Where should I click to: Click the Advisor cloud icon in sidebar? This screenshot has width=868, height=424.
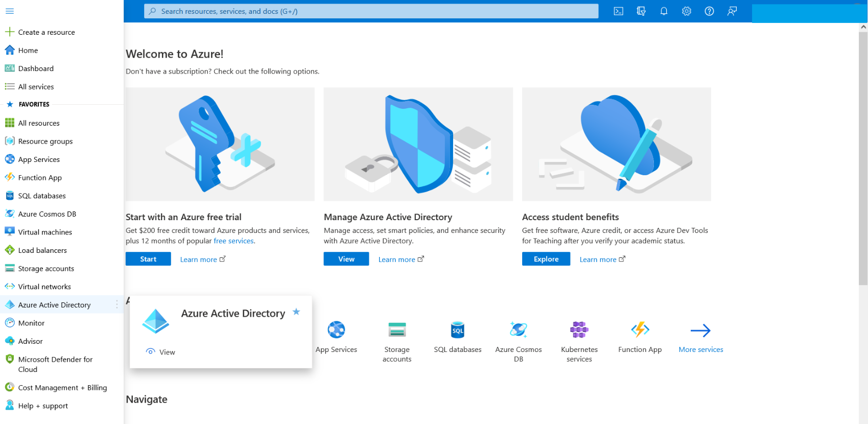click(10, 341)
